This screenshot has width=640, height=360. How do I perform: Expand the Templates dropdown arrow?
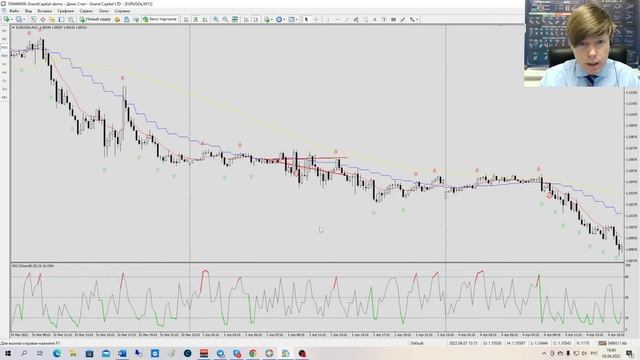[297, 19]
